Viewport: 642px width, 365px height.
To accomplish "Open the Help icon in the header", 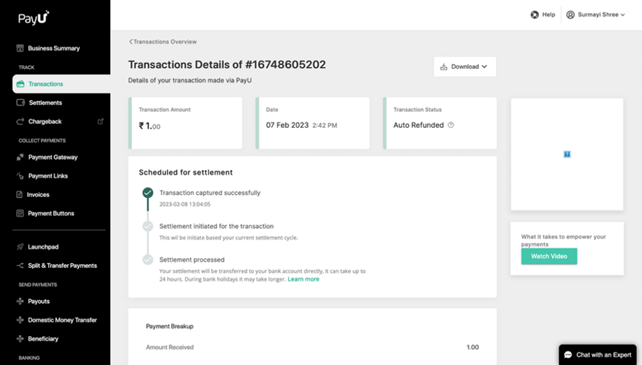I will coord(535,15).
